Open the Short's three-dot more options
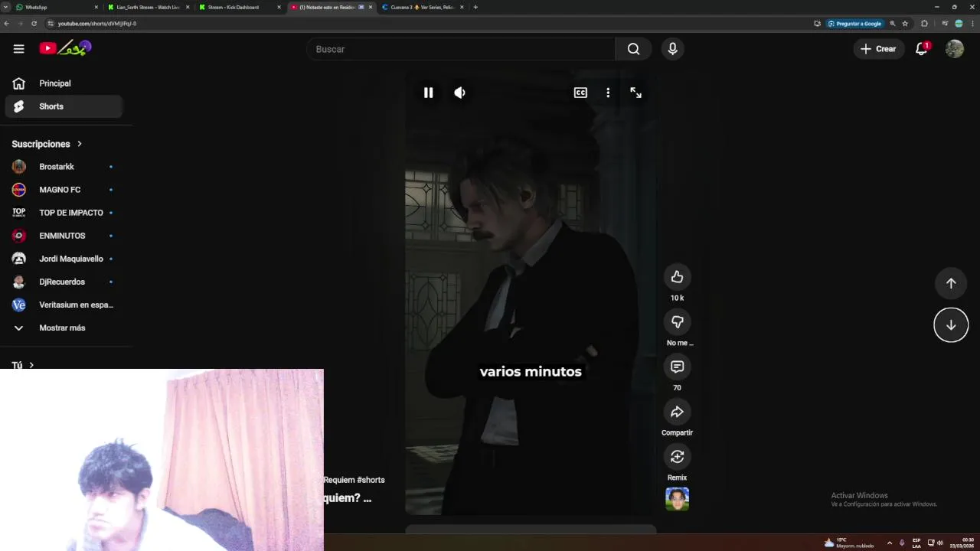 click(608, 93)
